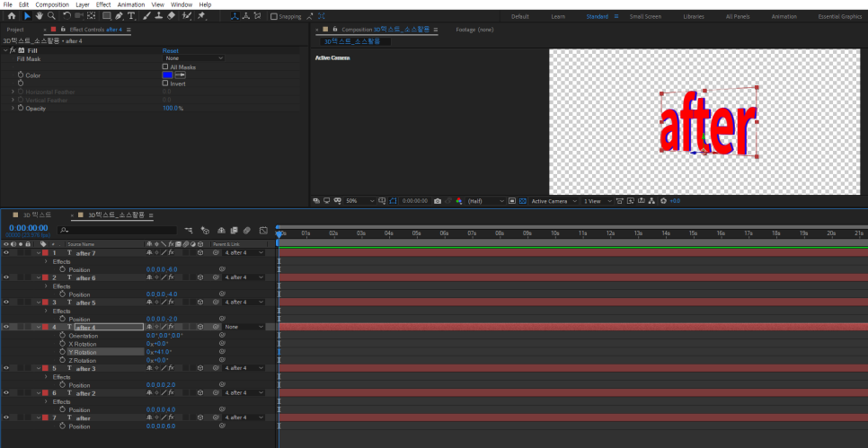Viewport: 868px width, 448px height.
Task: Hide the after 6 layer eye icon
Action: (6, 277)
